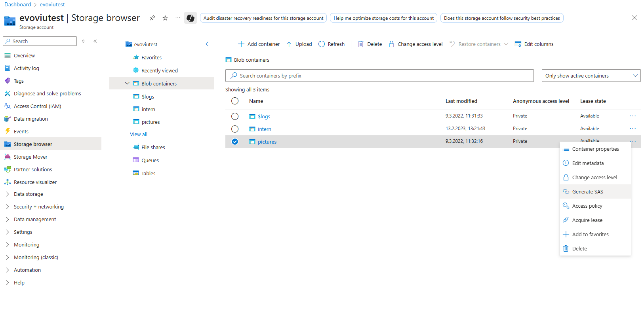The width and height of the screenshot is (644, 309).
Task: Select Acquire lease in context menu
Action: click(587, 220)
